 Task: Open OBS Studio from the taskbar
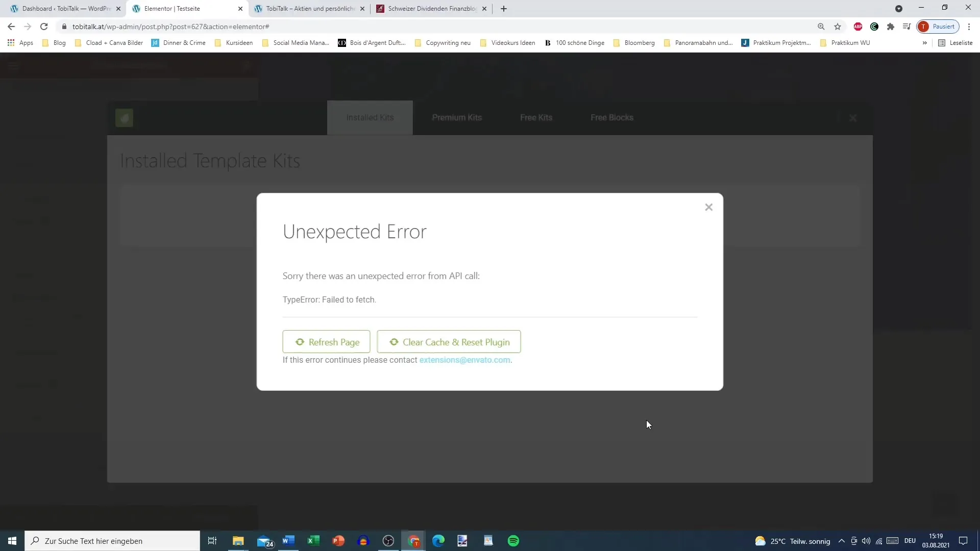coord(388,541)
